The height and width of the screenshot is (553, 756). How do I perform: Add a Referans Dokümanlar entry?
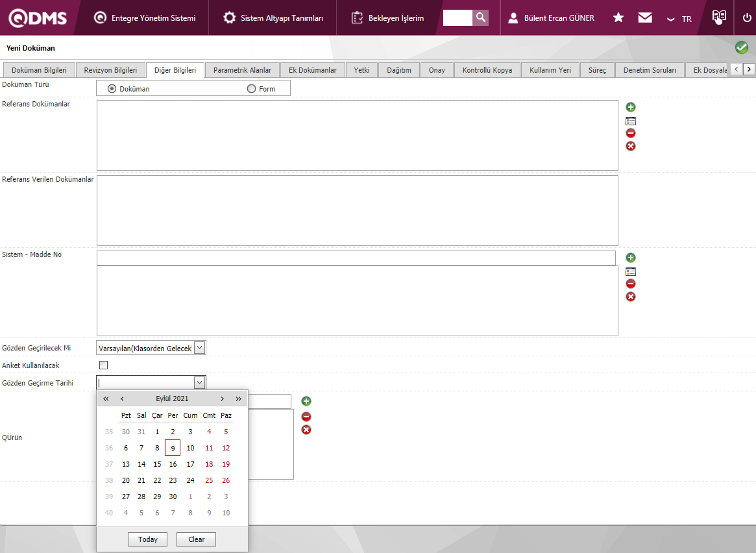pyautogui.click(x=631, y=107)
